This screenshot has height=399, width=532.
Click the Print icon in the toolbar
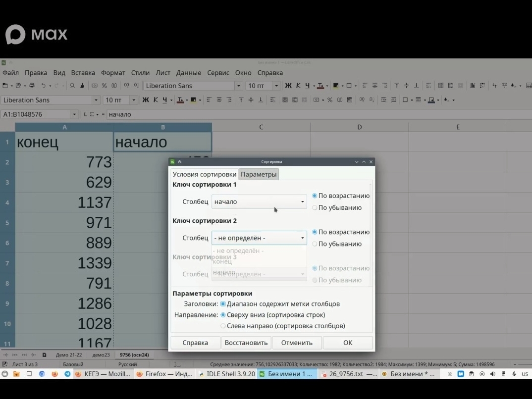pos(32,86)
